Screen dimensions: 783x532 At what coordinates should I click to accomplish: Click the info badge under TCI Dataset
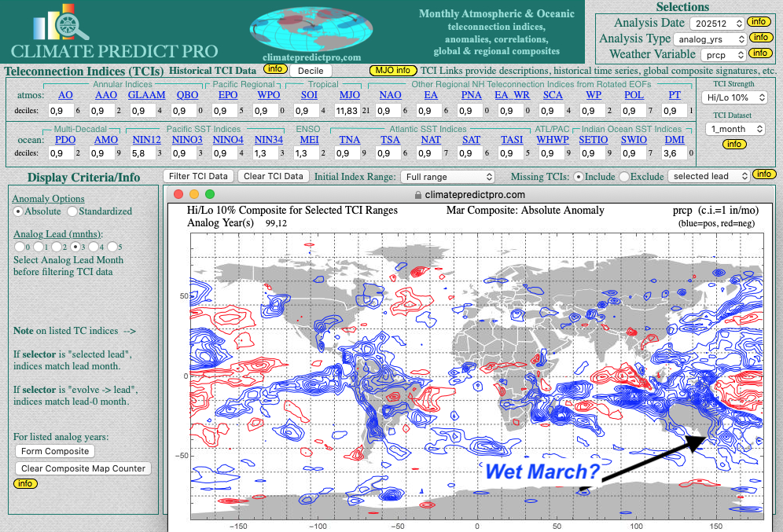[733, 144]
